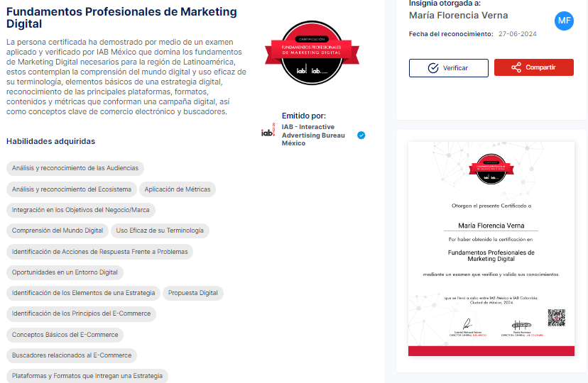Click Oportunidades en un Entorno Digital tag
This screenshot has height=383, width=588.
tap(65, 272)
